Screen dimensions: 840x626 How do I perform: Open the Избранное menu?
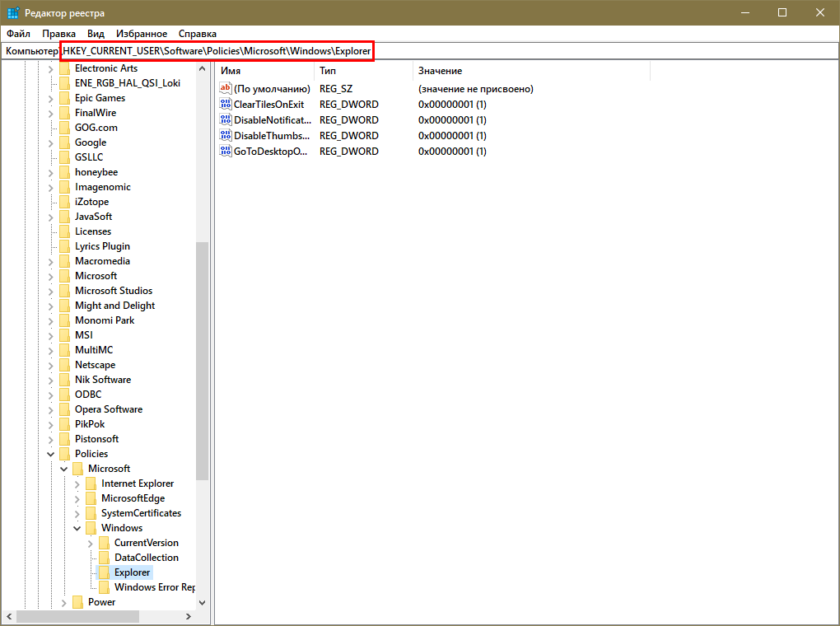pos(142,34)
